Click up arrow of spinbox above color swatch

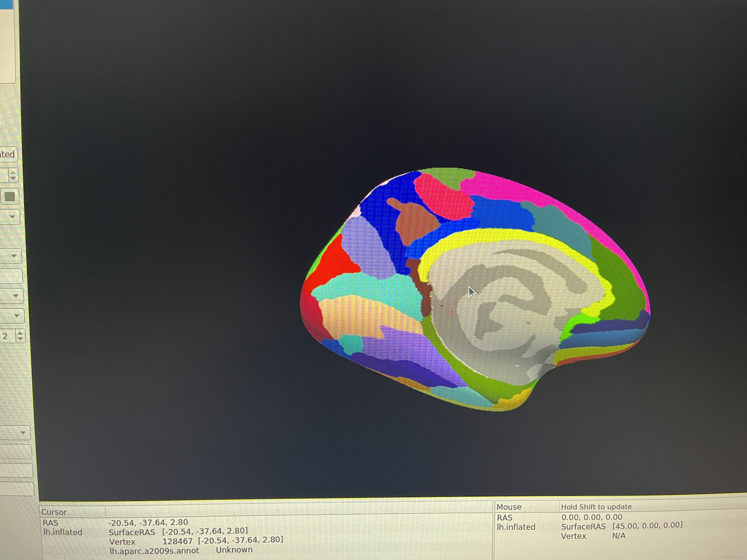13,172
